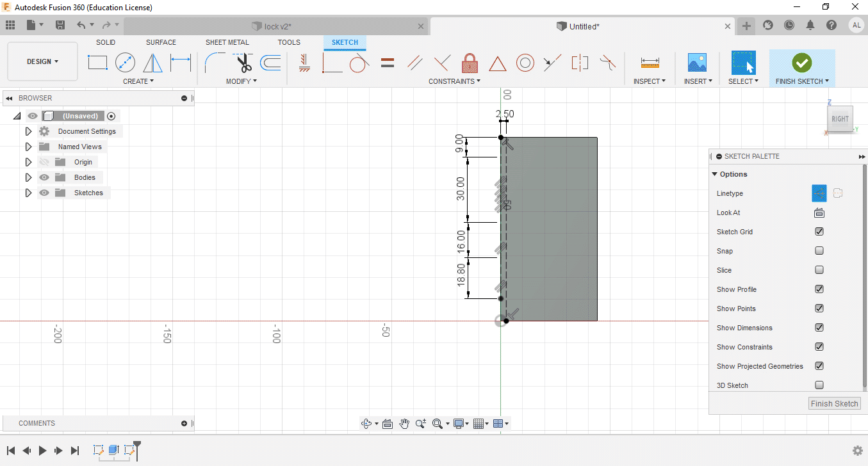
Task: Switch to the lock v2* document tab
Action: click(x=276, y=26)
